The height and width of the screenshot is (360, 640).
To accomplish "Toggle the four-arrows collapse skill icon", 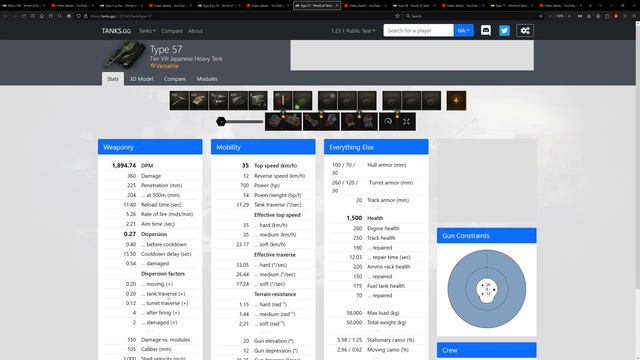I will [407, 122].
